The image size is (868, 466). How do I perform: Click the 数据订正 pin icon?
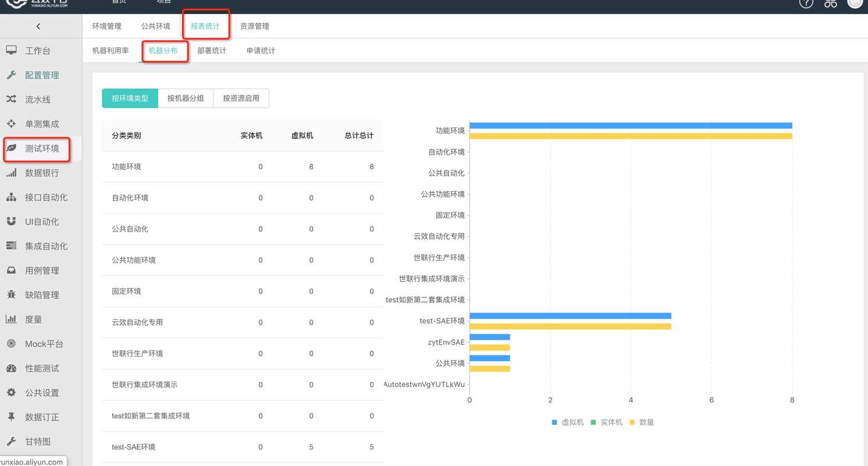11,417
